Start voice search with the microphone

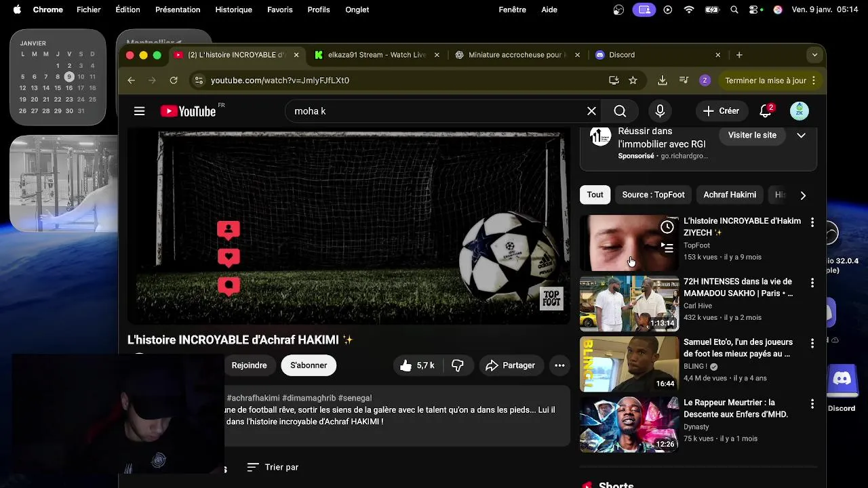[660, 111]
